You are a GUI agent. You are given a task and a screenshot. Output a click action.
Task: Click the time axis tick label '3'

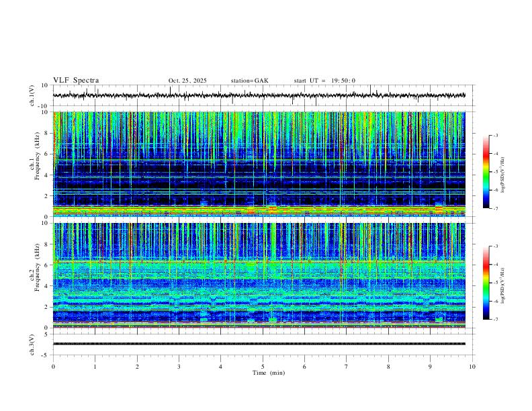(179, 367)
